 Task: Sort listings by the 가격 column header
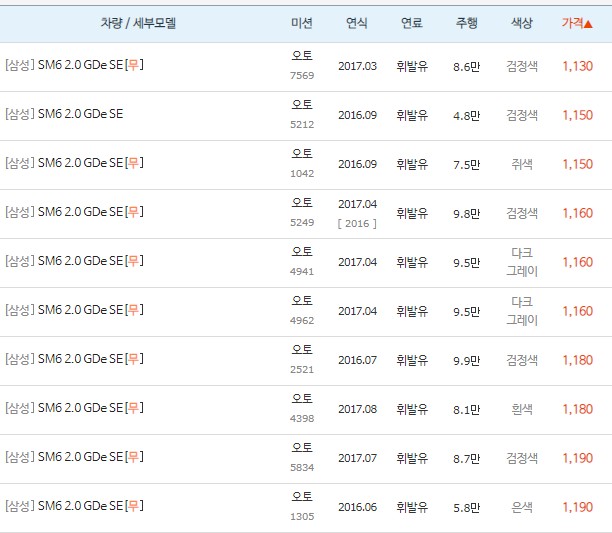(577, 23)
